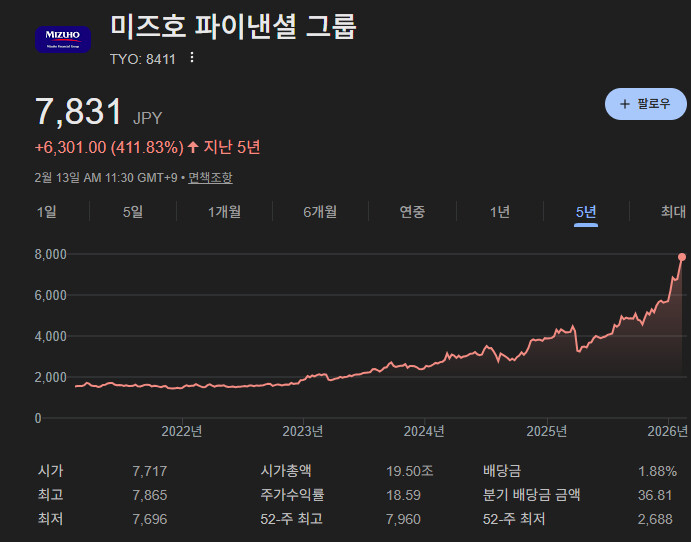The width and height of the screenshot is (691, 542).
Task: Switch to the 연중 range tab
Action: [x=412, y=212]
